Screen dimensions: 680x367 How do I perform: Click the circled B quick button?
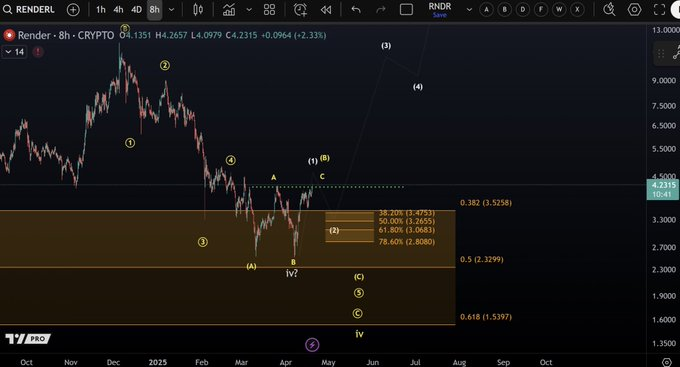tap(504, 10)
